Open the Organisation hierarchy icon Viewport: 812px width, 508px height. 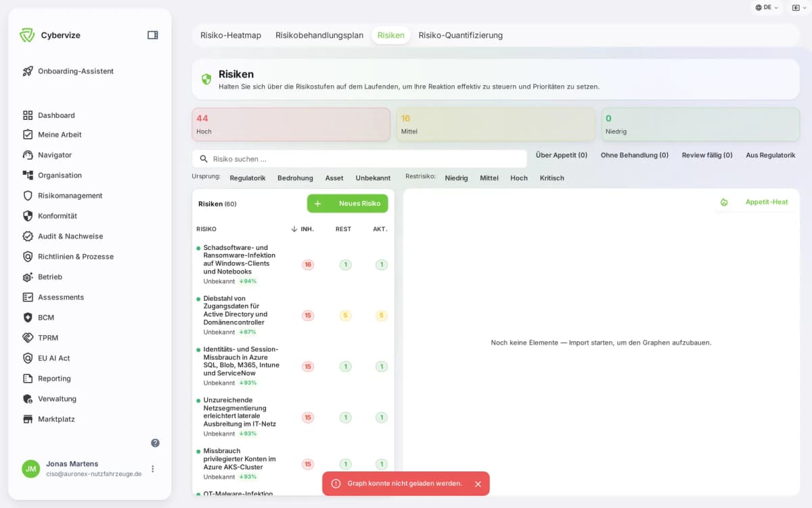(28, 175)
